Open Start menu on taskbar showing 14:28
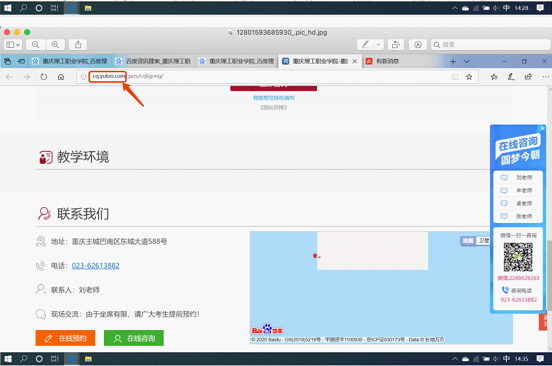Screen dimensions: 552x366 point(7,8)
